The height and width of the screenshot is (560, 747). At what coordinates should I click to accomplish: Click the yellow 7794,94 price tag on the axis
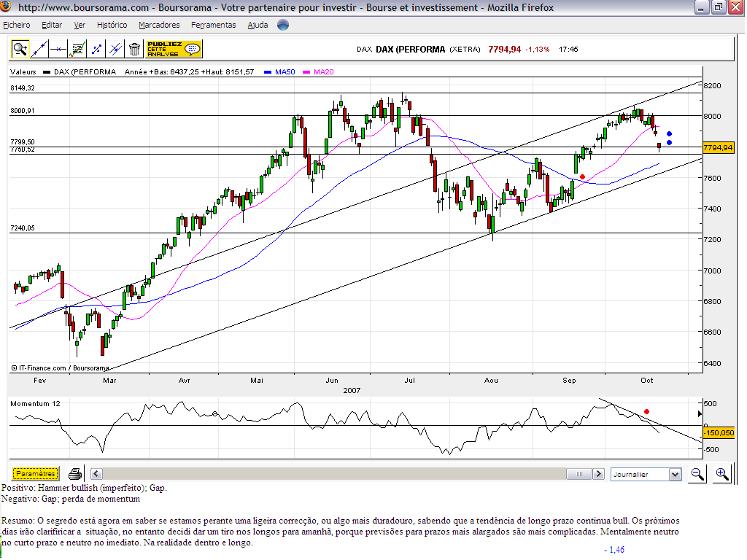coord(718,147)
